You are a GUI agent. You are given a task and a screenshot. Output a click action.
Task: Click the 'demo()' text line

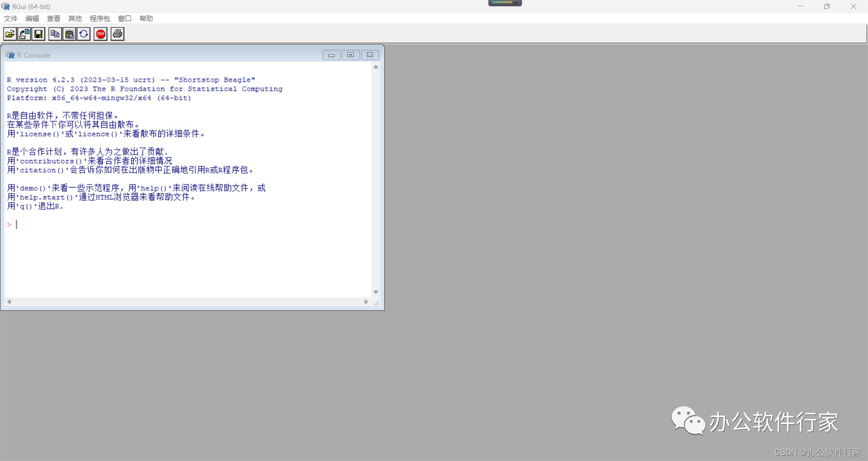137,188
